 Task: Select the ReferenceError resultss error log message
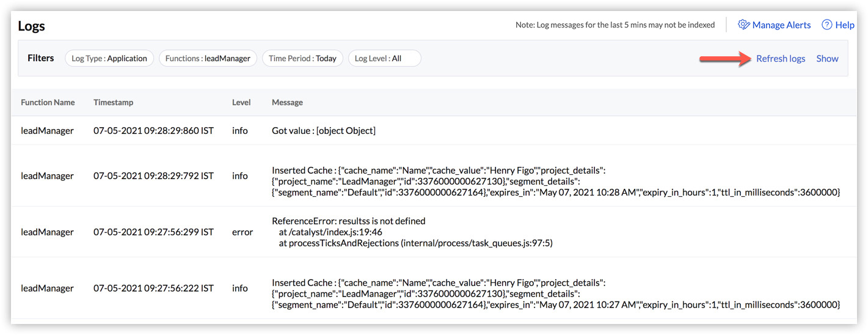click(348, 221)
